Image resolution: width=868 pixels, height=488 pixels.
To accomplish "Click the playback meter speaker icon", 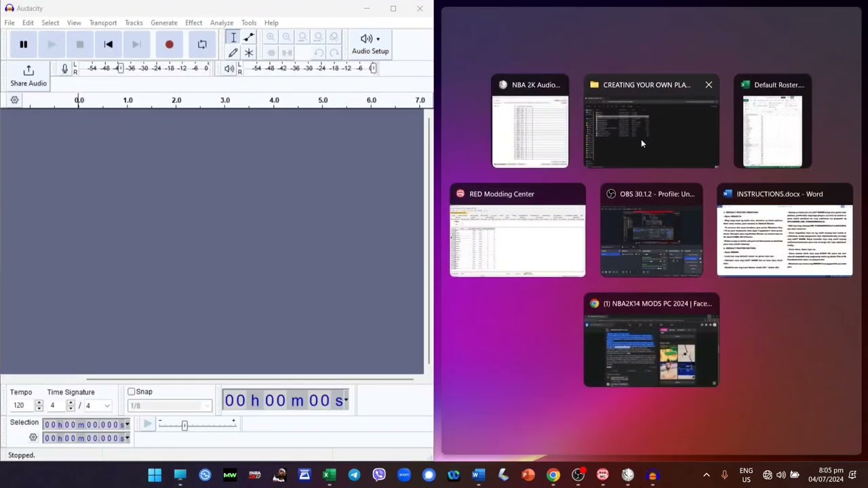I will tap(229, 68).
